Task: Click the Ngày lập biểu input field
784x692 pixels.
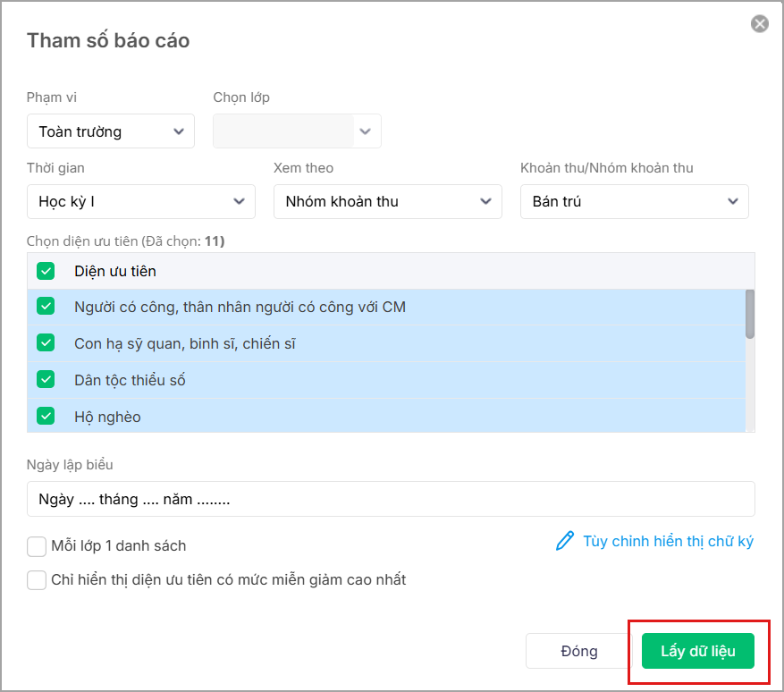Action: coord(391,499)
